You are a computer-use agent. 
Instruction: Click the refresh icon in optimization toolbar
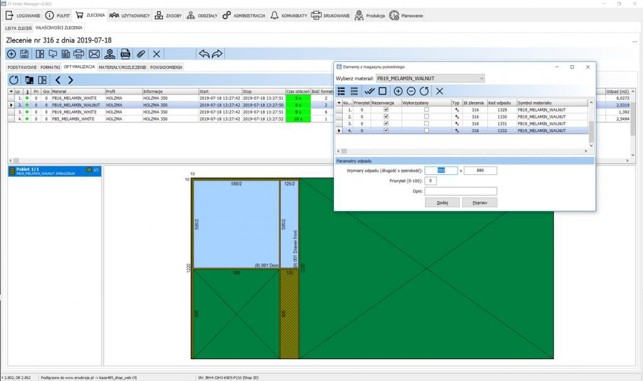[x=14, y=80]
